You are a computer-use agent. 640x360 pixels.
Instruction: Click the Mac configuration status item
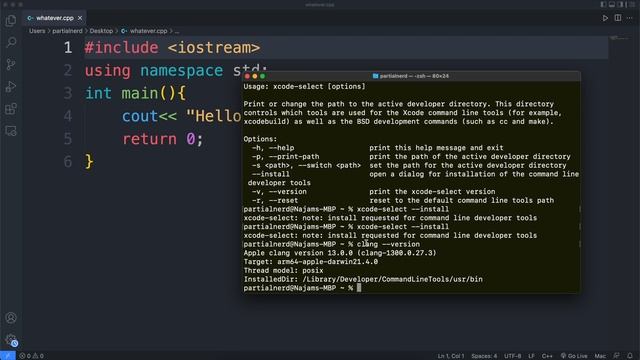click(600, 356)
